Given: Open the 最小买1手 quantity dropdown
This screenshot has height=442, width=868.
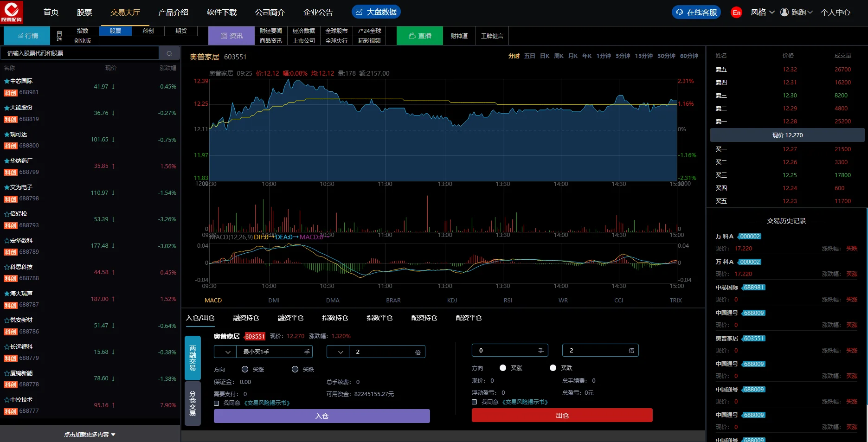Looking at the screenshot, I should [x=227, y=352].
